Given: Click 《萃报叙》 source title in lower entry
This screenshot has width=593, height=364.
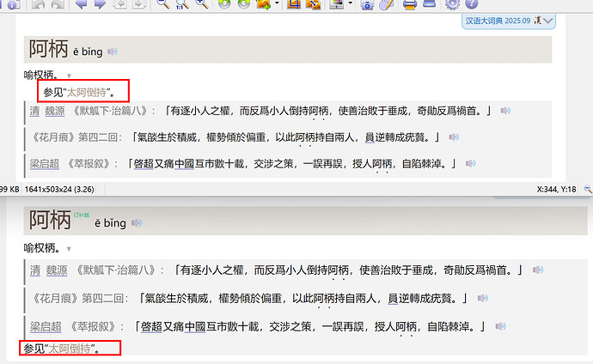Looking at the screenshot, I should pyautogui.click(x=92, y=326).
